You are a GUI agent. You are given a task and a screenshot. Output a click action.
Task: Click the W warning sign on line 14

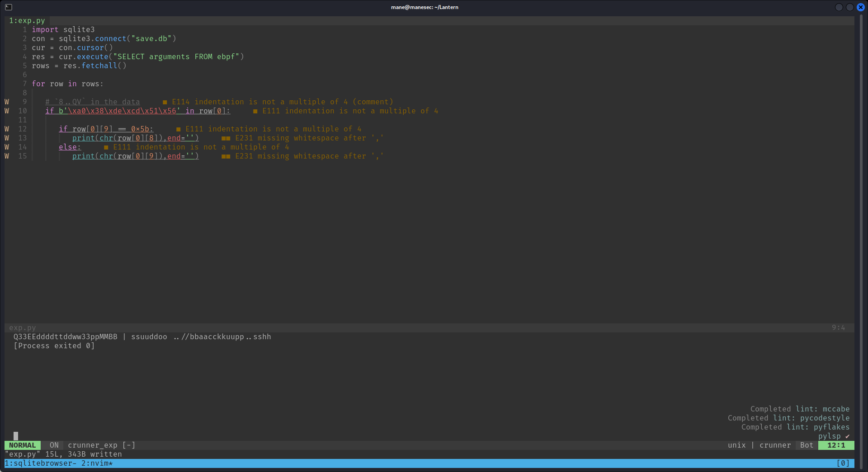point(7,147)
